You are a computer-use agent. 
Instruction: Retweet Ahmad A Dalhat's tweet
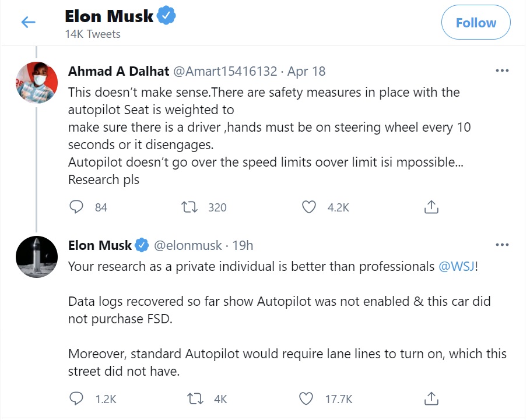pos(189,207)
